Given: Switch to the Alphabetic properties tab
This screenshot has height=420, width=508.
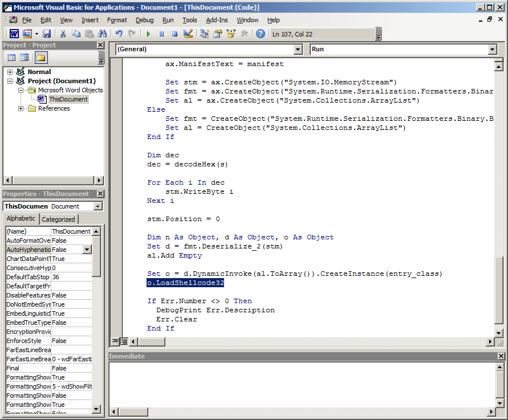Looking at the screenshot, I should pos(21,219).
